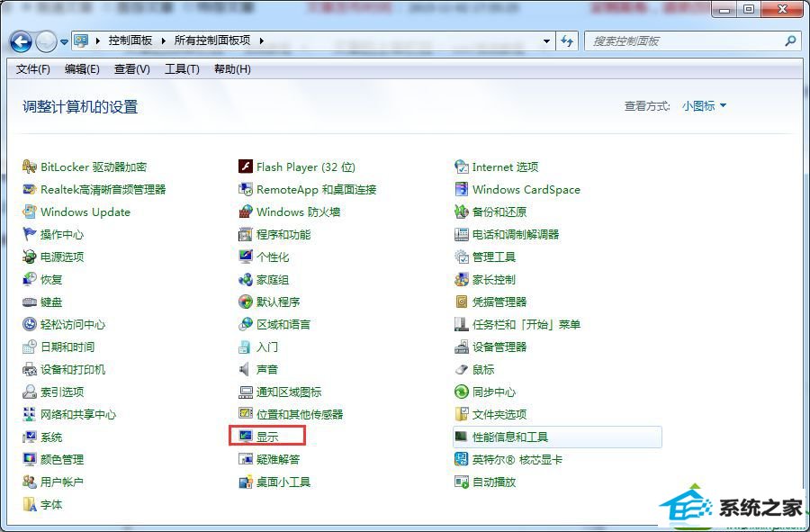The height and width of the screenshot is (532, 810).
Task: Click the 键盘 keyboard icon
Action: [30, 302]
